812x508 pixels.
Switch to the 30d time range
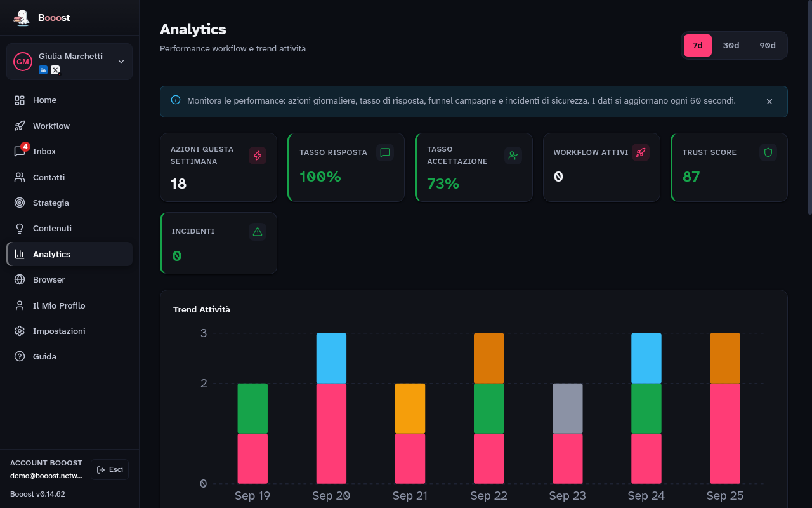[731, 46]
